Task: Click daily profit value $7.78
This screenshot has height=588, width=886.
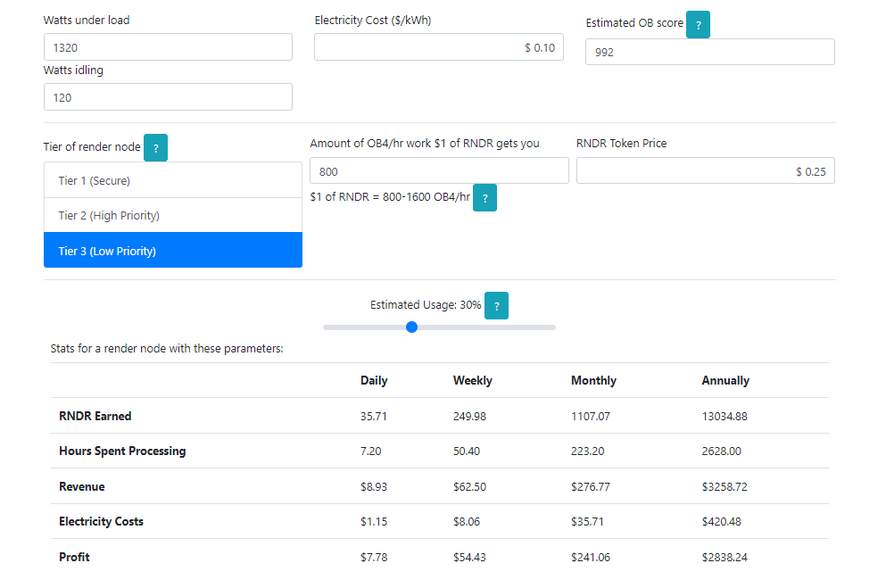Action: pos(374,558)
